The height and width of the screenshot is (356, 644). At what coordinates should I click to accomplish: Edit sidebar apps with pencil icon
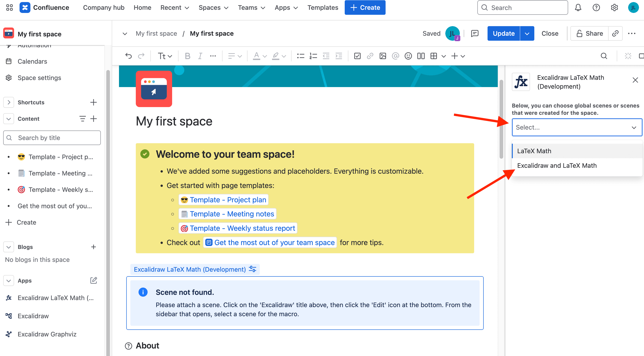tap(93, 280)
